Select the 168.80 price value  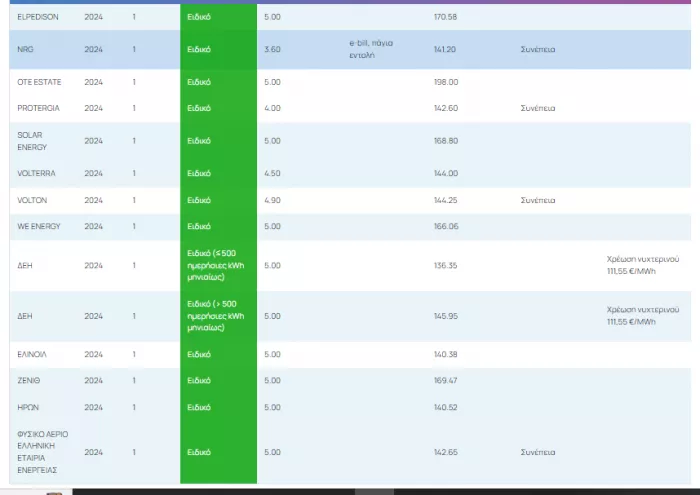click(x=446, y=141)
